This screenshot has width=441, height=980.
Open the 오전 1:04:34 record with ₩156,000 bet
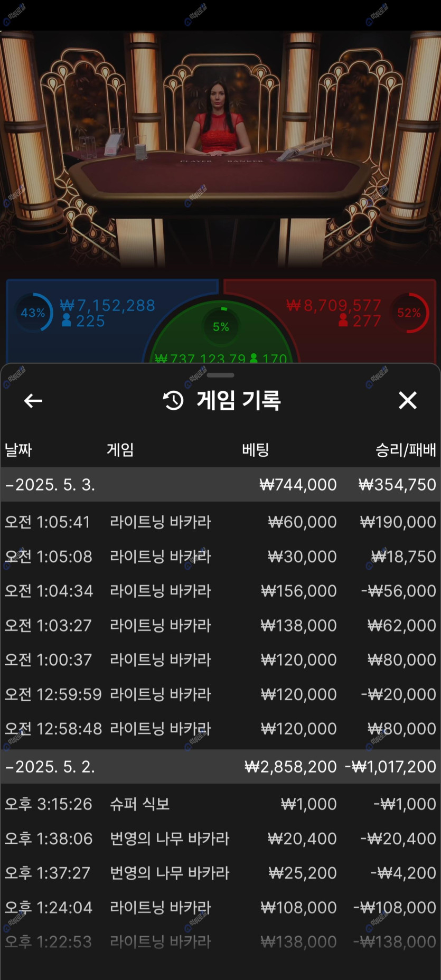tap(220, 591)
